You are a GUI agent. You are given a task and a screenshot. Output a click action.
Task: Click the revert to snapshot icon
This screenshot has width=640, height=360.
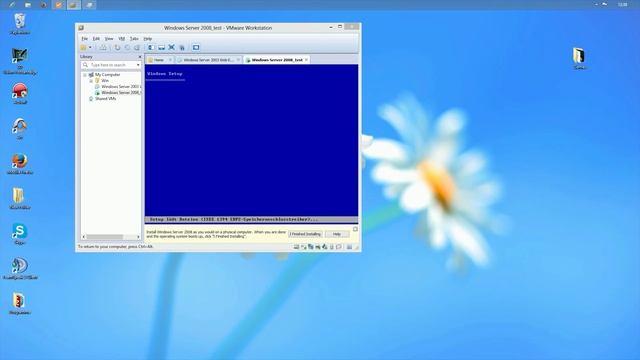pos(127,47)
